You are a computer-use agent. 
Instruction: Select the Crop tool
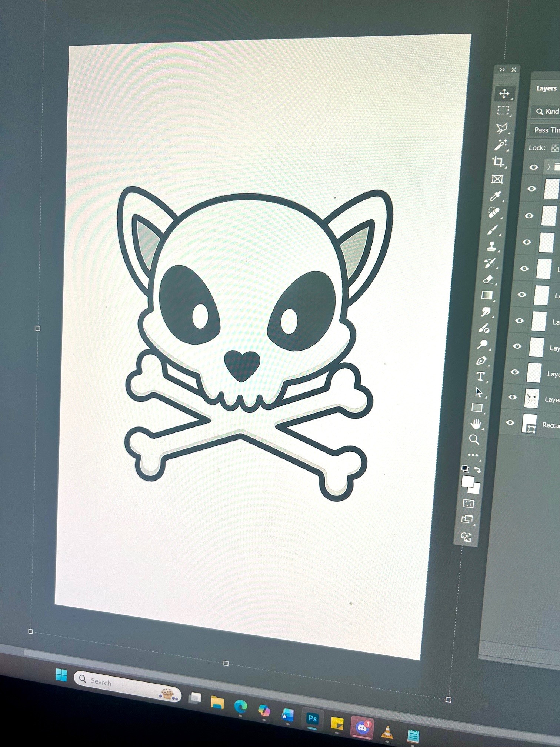pyautogui.click(x=499, y=162)
